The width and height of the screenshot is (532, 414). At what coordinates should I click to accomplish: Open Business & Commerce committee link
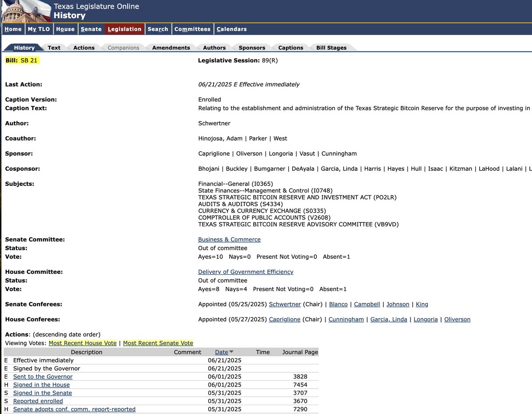tap(229, 240)
